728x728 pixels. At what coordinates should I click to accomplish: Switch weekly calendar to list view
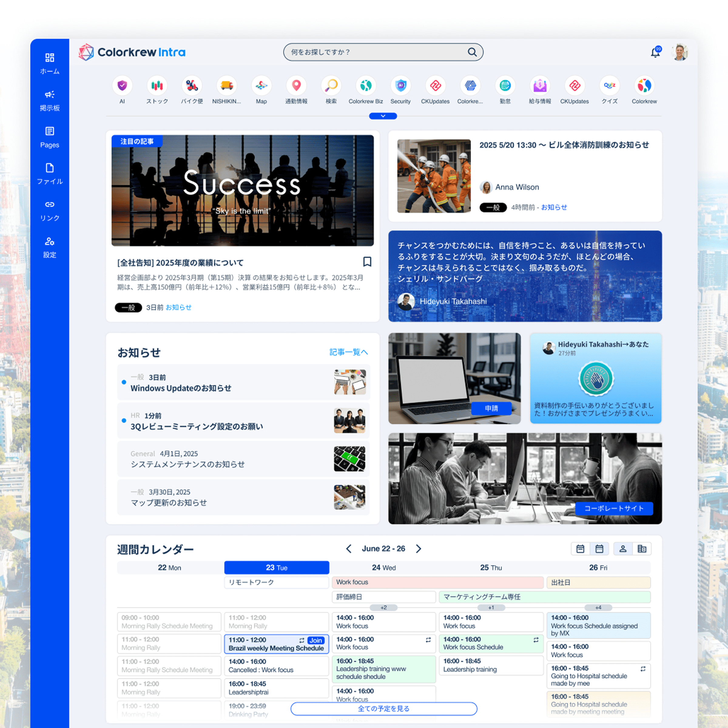coord(580,549)
